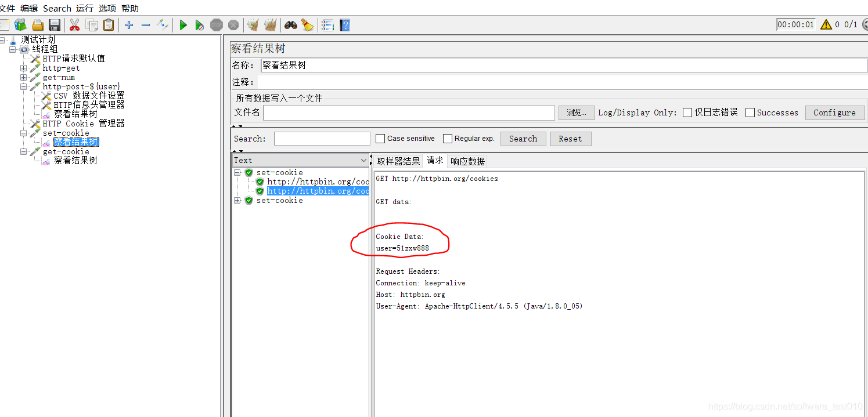
Task: Open the 选项 menu
Action: [107, 8]
